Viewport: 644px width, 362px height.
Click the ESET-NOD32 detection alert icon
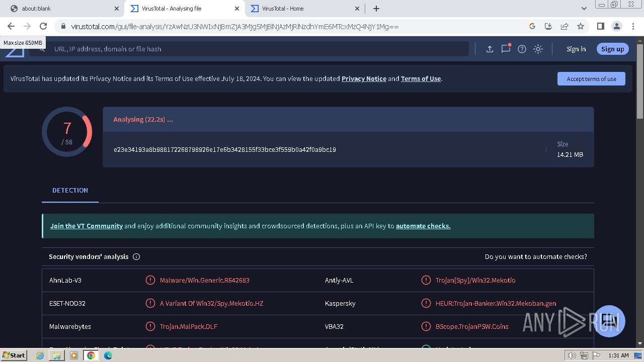[150, 303]
